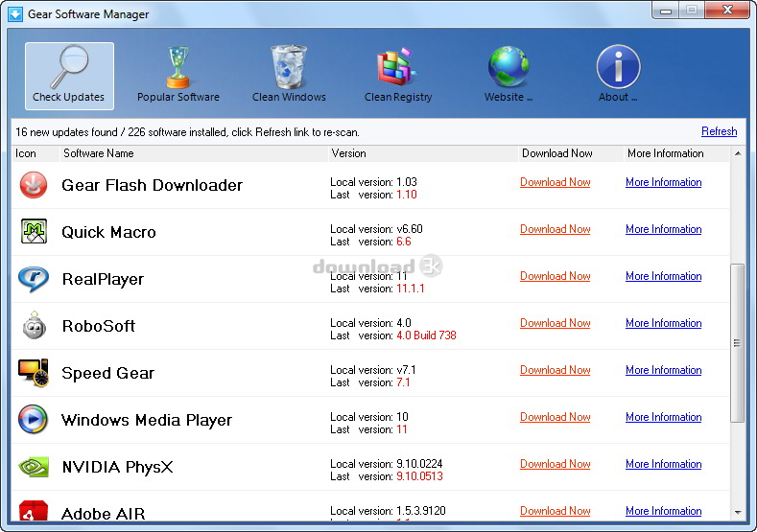757x532 pixels.
Task: Click the Adobe AIR red icon
Action: pos(34,511)
